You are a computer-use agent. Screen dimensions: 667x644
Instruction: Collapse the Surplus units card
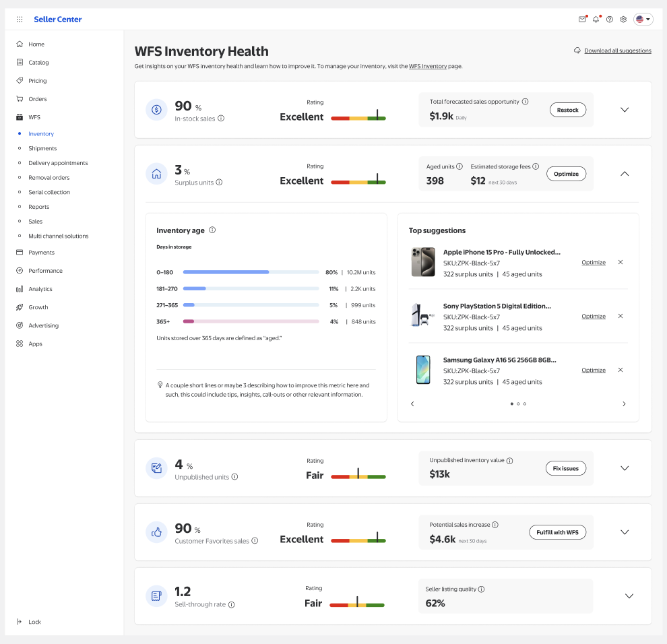click(x=625, y=174)
